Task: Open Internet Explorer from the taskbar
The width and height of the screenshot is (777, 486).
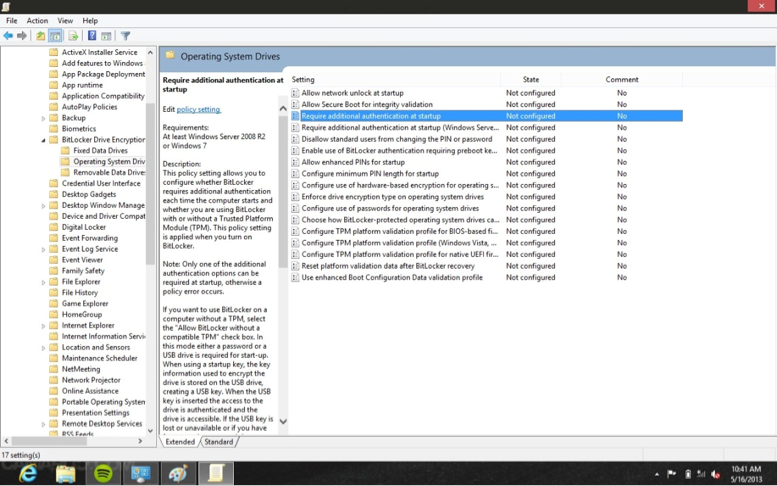Action: (28, 474)
